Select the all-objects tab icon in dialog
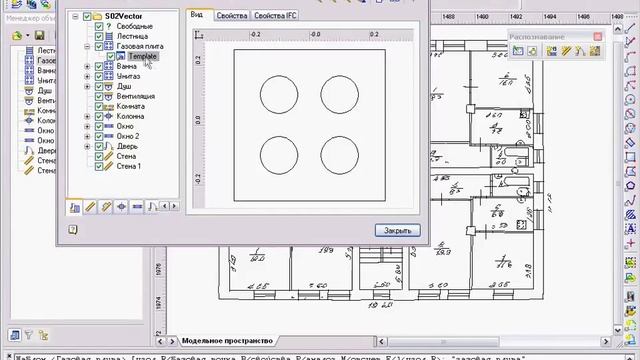Screen dimensions: 640x360 [74, 207]
